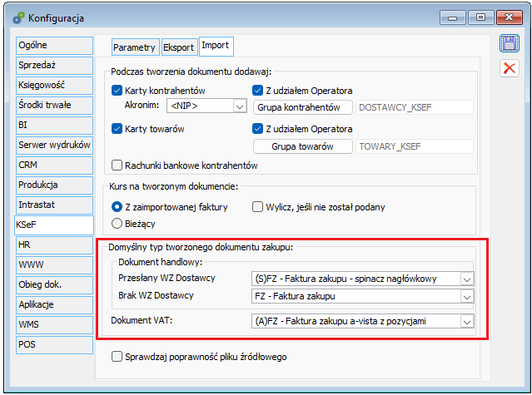The height and width of the screenshot is (395, 532).
Task: Open the Dokument VAT dropdown
Action: (466, 320)
